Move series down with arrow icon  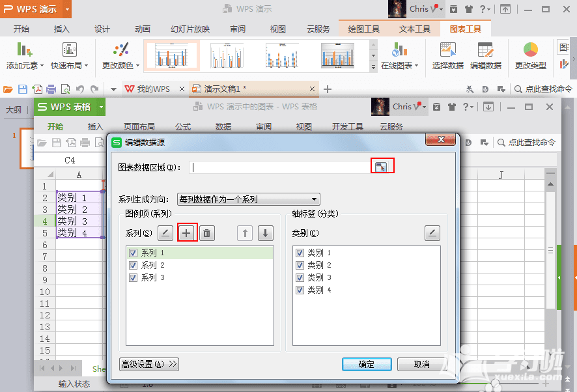(x=265, y=233)
